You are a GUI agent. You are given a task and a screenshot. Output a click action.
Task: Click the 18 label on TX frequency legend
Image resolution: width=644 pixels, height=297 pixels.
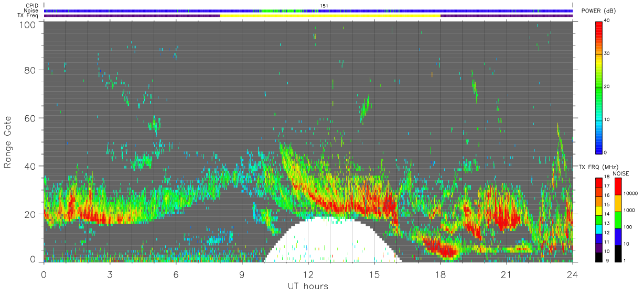[x=607, y=178]
